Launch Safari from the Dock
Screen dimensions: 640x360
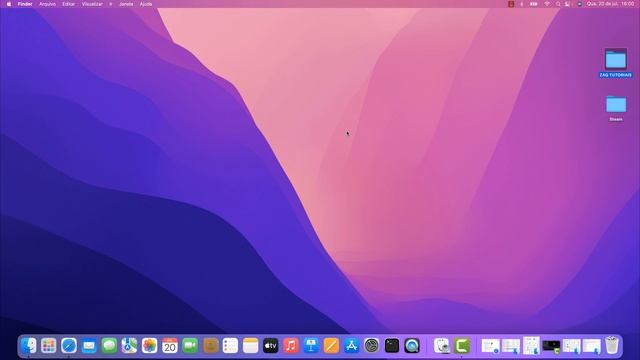coord(69,346)
